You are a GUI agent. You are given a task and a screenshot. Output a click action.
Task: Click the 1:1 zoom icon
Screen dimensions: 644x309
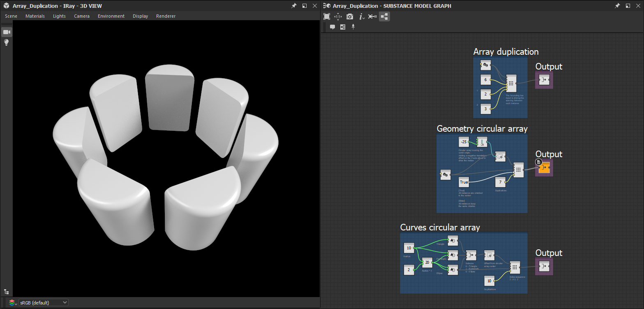point(337,16)
